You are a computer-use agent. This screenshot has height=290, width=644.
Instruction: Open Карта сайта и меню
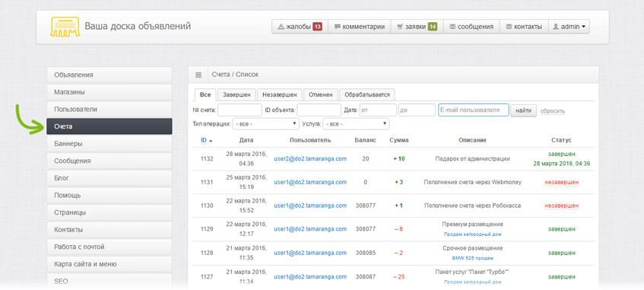[109, 264]
